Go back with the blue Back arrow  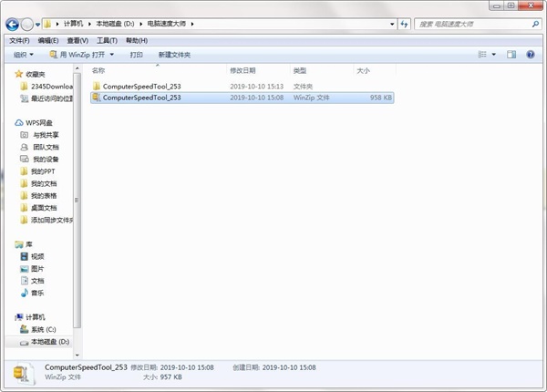12,25
